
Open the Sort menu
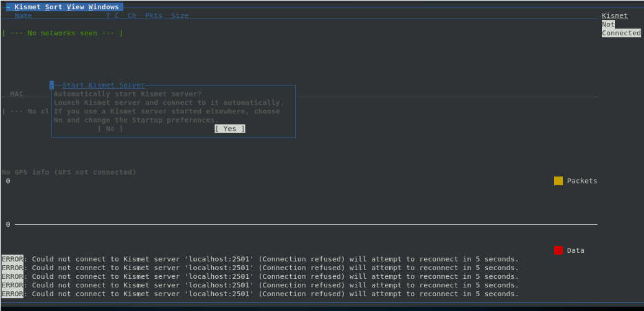[53, 7]
